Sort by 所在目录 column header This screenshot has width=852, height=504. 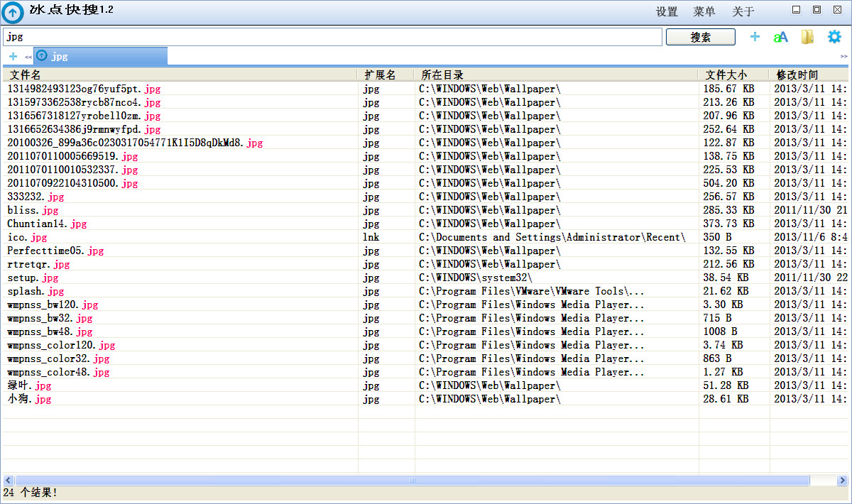tap(557, 75)
